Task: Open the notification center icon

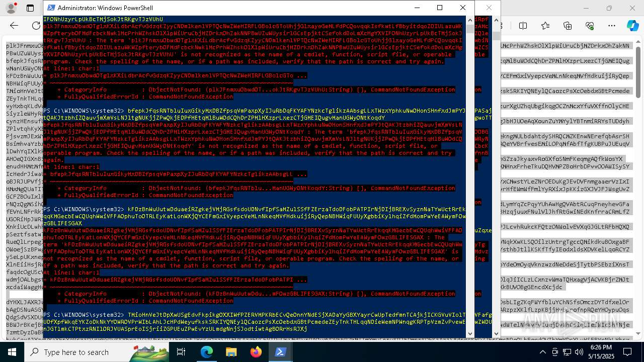Action: [x=626, y=352]
